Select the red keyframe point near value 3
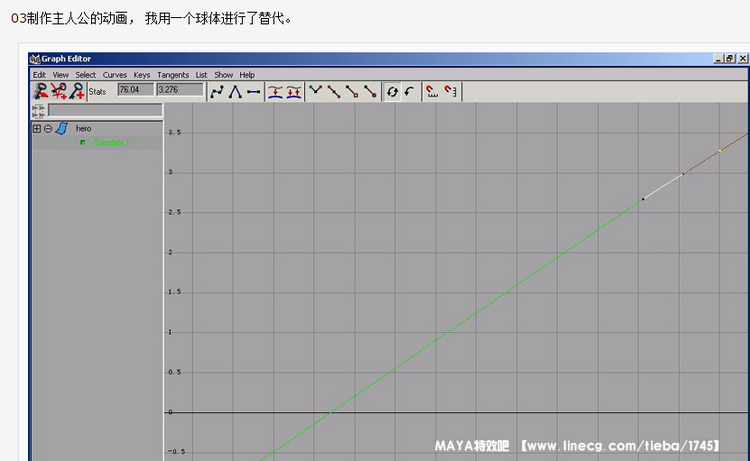The image size is (750, 461). 683,174
